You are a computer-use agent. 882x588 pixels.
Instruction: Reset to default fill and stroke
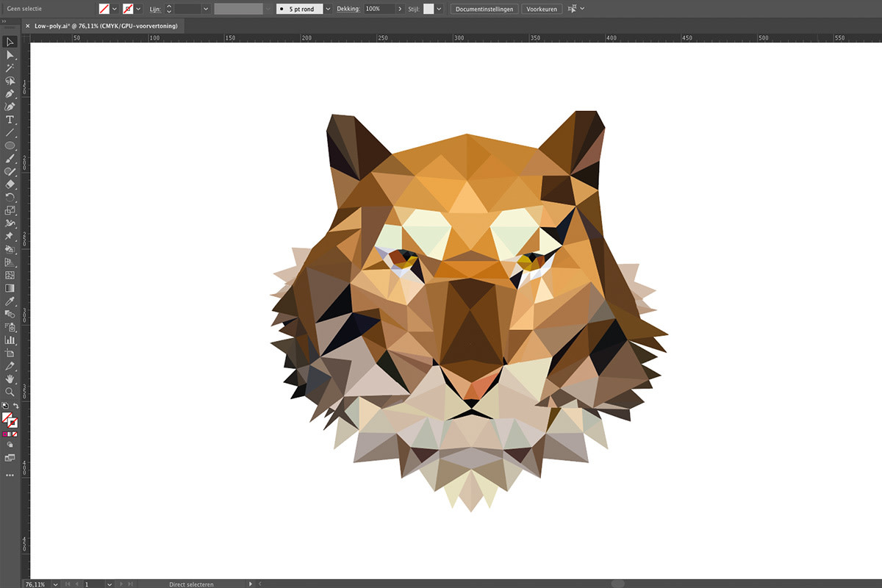click(4, 406)
